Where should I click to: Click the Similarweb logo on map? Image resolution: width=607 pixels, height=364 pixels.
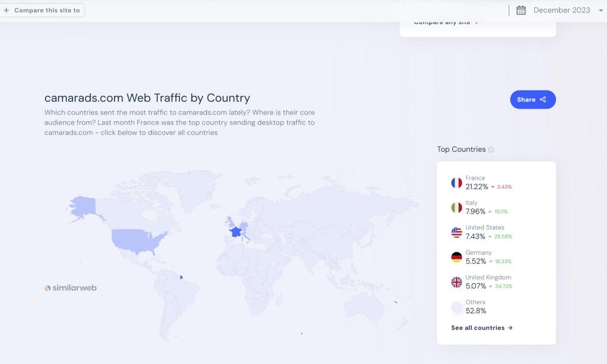click(x=70, y=288)
